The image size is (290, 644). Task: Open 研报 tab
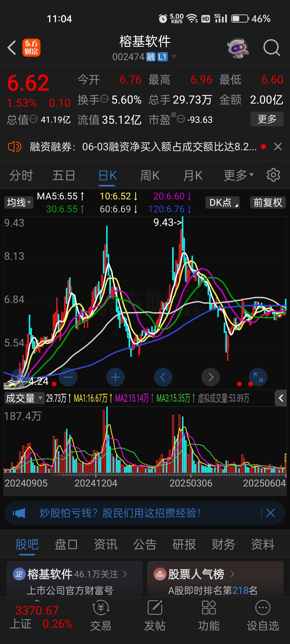click(x=184, y=545)
